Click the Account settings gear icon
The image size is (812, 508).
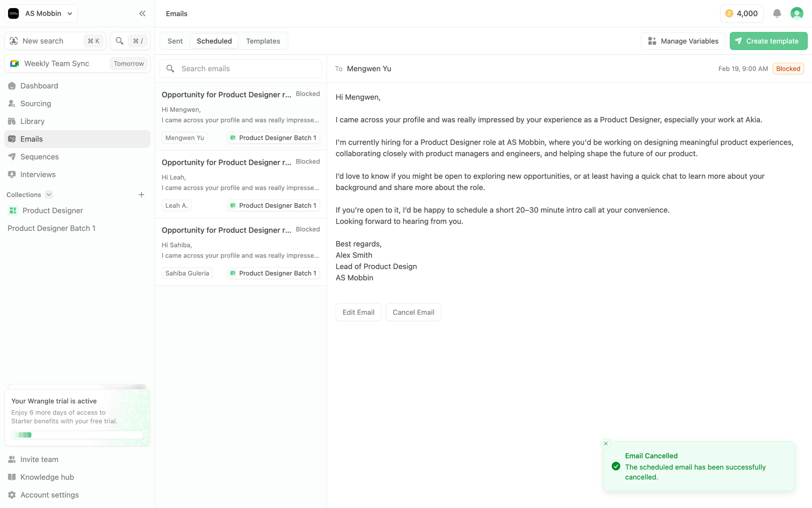click(12, 495)
